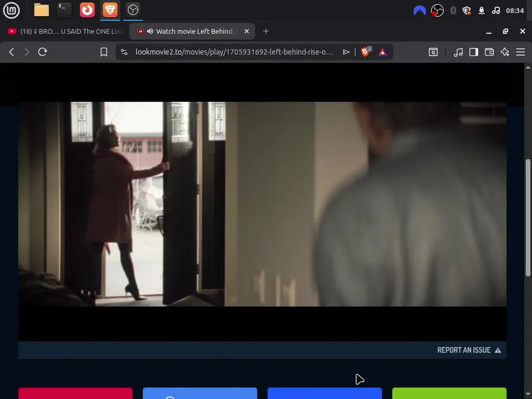The image size is (532, 399).
Task: Click REPORT AN ISSUE link
Action: 469,350
